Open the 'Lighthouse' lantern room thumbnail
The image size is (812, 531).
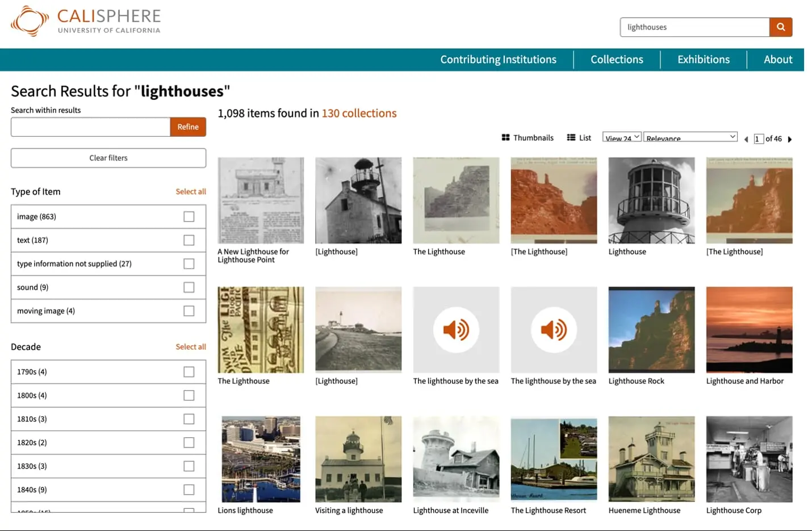(651, 200)
